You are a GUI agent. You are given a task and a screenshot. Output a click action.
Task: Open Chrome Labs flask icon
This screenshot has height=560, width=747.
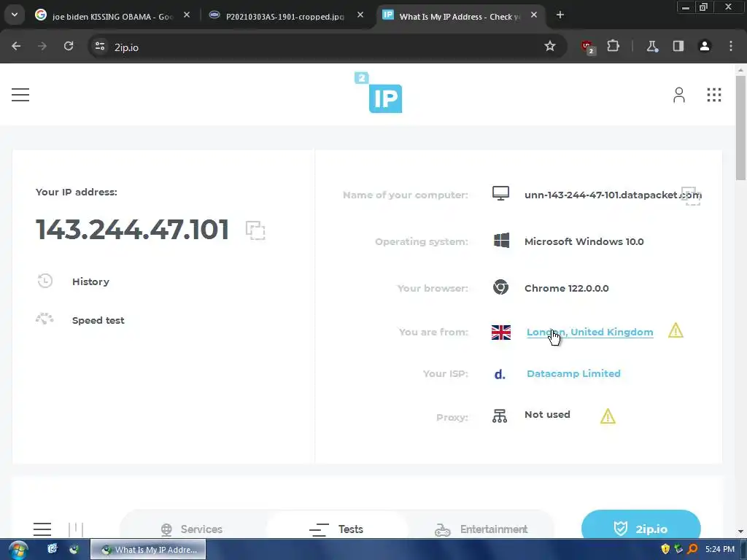click(x=651, y=46)
